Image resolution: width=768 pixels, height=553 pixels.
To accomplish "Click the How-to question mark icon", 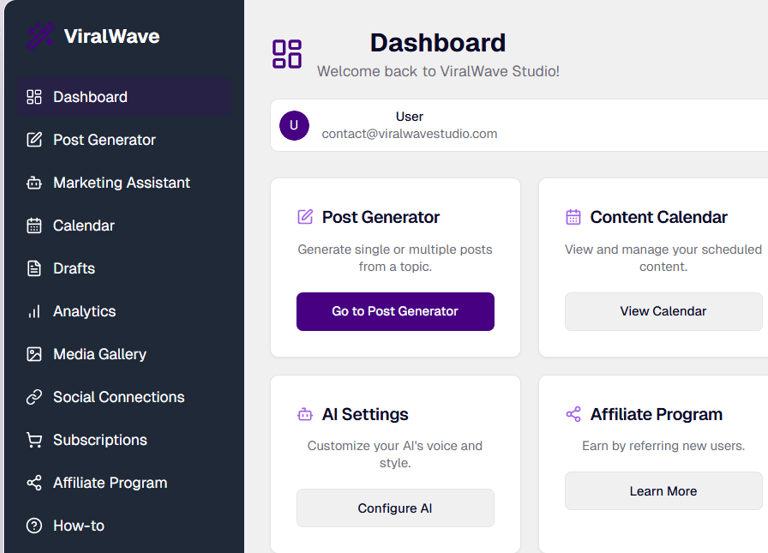I will pyautogui.click(x=34, y=526).
